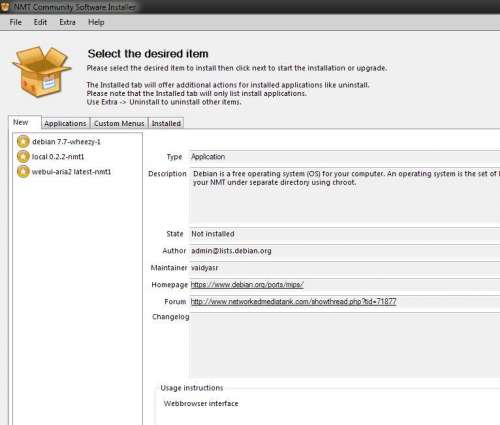This screenshot has width=500, height=425.
Task: Click the Type field showing Application
Action: (345, 157)
